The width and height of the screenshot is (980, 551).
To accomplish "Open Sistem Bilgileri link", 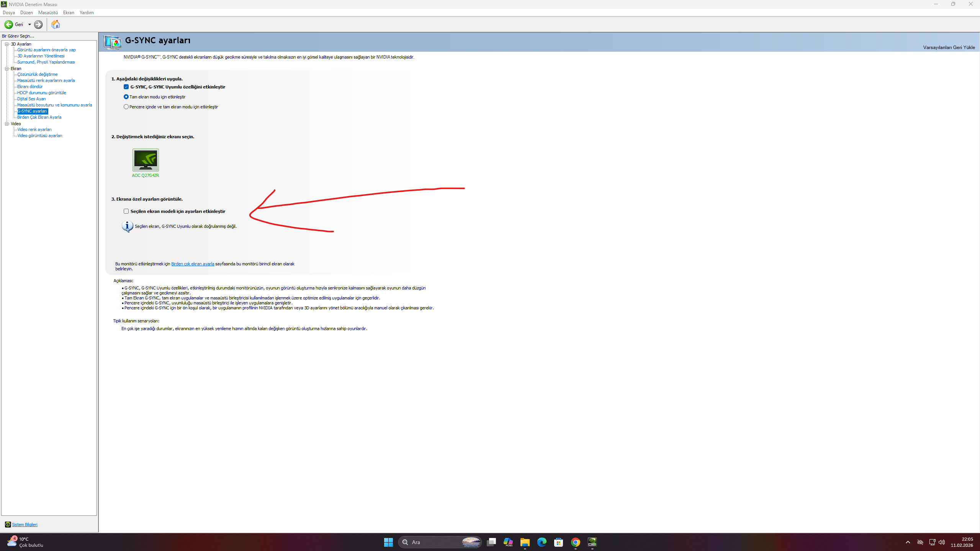I will (x=25, y=525).
